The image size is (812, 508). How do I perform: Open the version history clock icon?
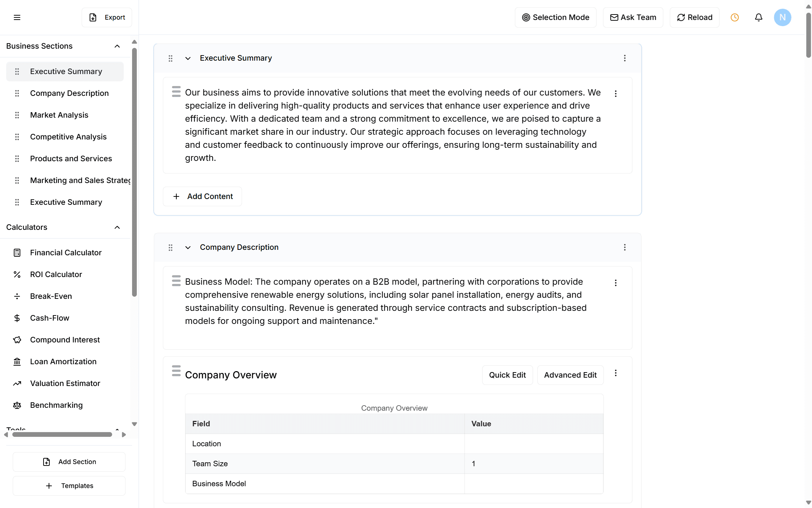click(734, 17)
